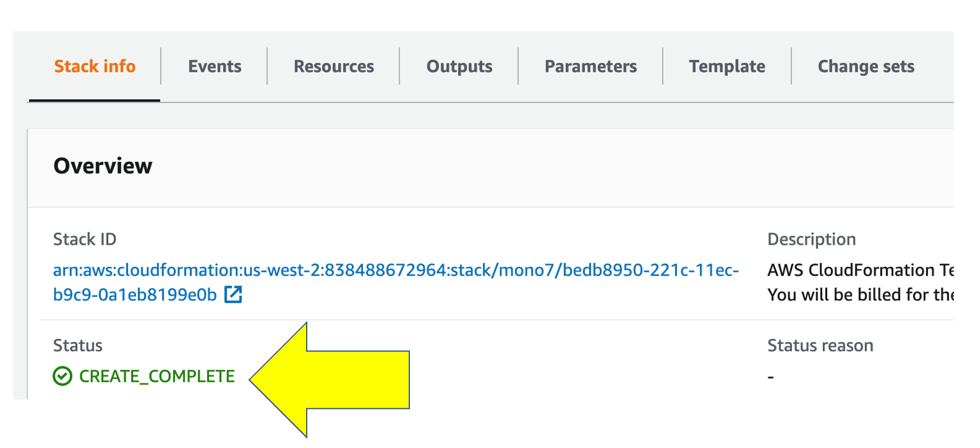Show the Template tab
The image size is (980, 448).
[x=727, y=66]
